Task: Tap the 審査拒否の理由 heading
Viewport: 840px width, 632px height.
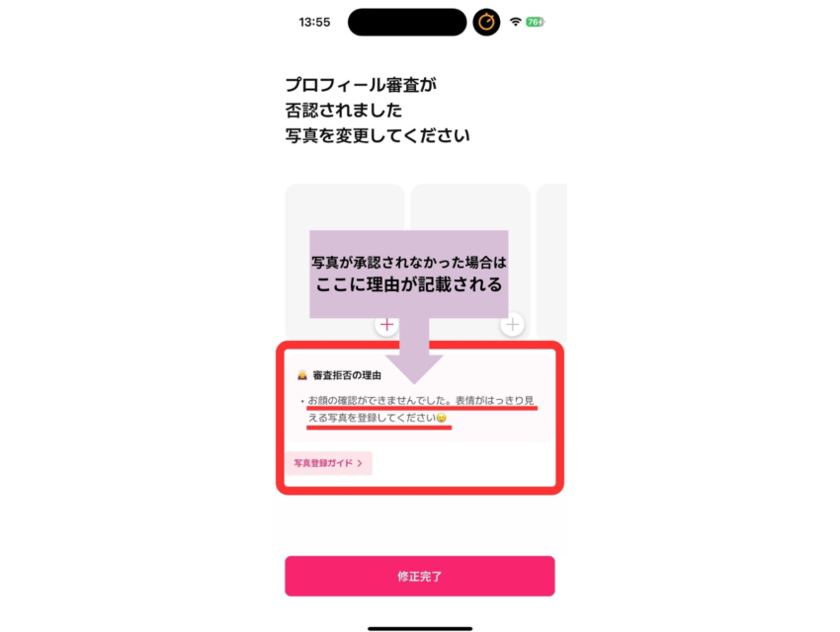Action: [347, 375]
